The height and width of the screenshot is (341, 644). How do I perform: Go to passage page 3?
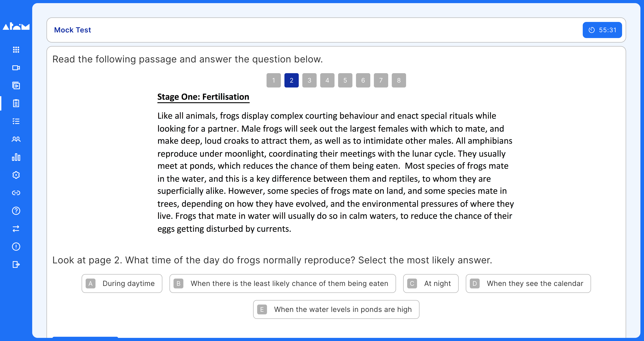[309, 80]
